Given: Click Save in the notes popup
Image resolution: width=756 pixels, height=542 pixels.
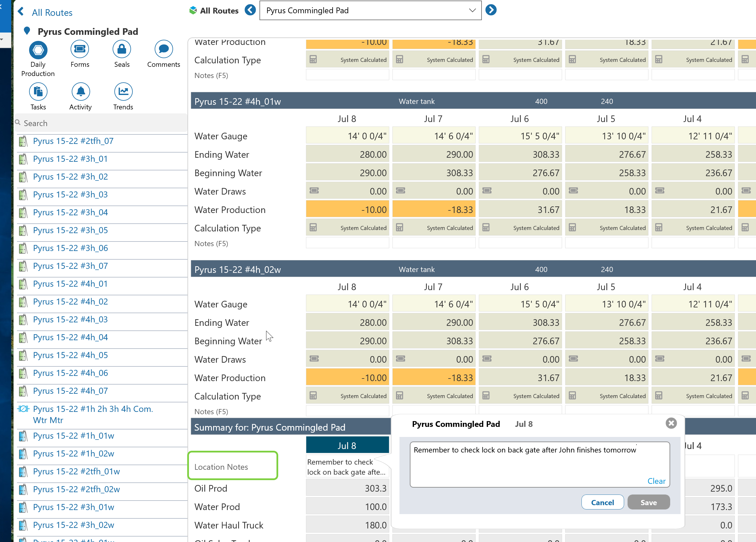Looking at the screenshot, I should tap(648, 502).
